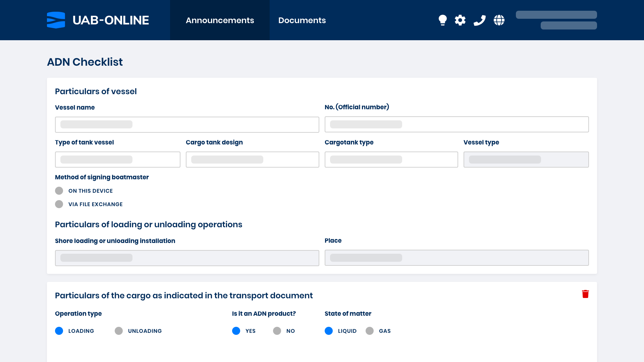Click the Vessel name input field

187,124
